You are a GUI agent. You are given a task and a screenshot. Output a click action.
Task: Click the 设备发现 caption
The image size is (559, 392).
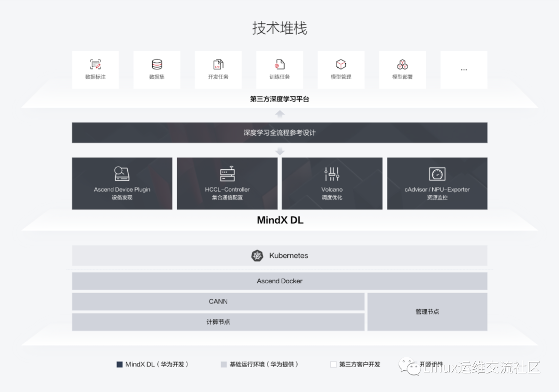[122, 197]
